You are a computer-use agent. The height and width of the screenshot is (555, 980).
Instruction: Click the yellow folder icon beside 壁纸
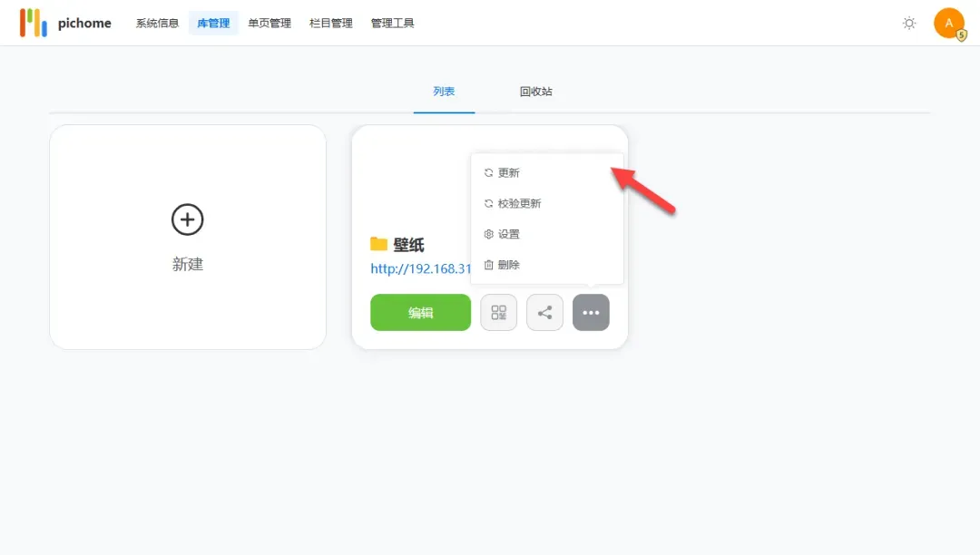[x=378, y=243]
